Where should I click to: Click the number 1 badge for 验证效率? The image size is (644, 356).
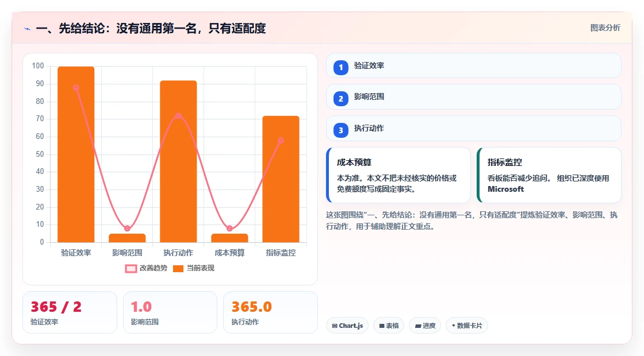coord(340,68)
